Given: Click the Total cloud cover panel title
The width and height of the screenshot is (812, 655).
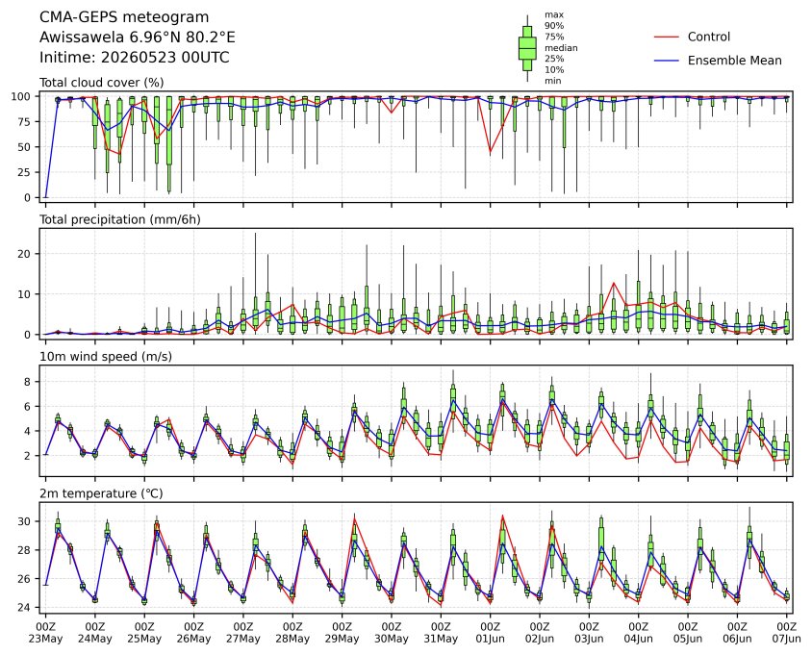Looking at the screenshot, I should click(x=102, y=83).
